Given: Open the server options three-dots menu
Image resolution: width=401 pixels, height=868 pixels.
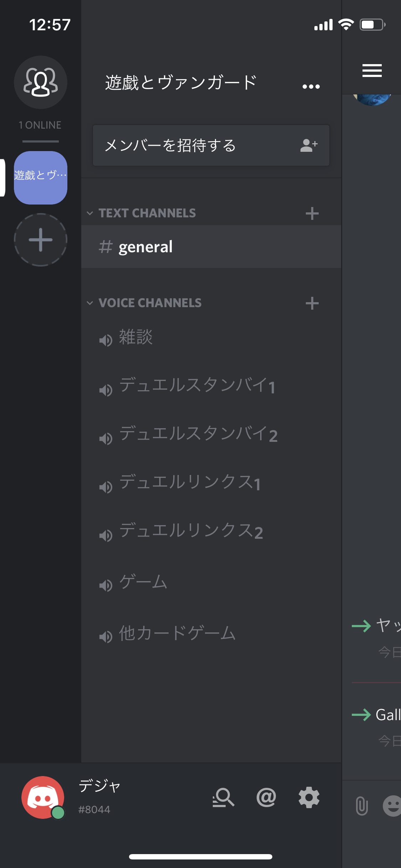Looking at the screenshot, I should pyautogui.click(x=311, y=86).
